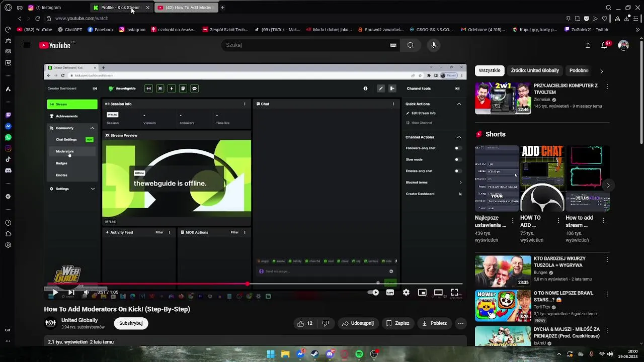Open the YouTube account avatar menu
Image resolution: width=644 pixels, height=362 pixels.
[x=623, y=45]
